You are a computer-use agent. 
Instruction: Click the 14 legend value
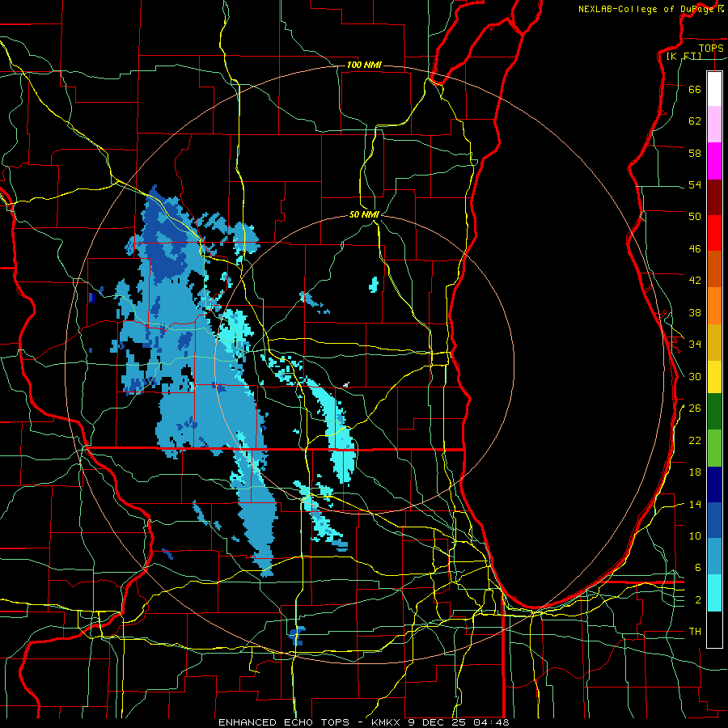point(695,504)
